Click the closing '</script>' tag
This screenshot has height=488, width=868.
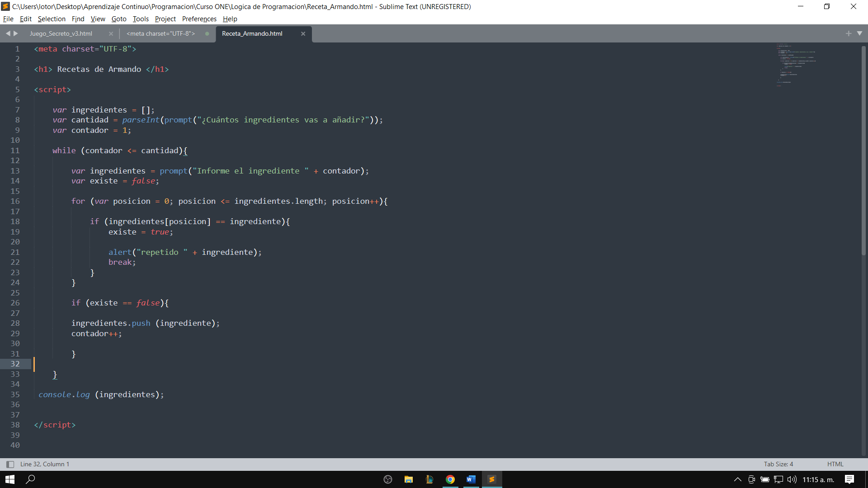(x=55, y=425)
